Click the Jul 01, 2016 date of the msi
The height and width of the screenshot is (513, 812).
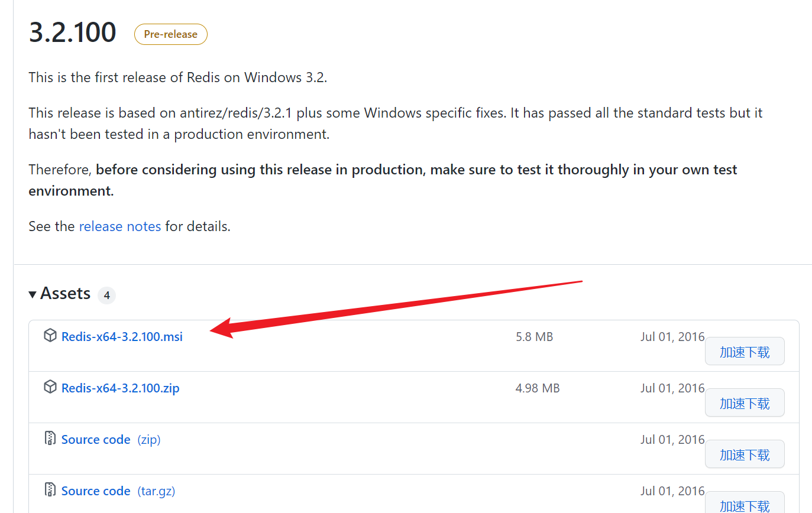(672, 337)
